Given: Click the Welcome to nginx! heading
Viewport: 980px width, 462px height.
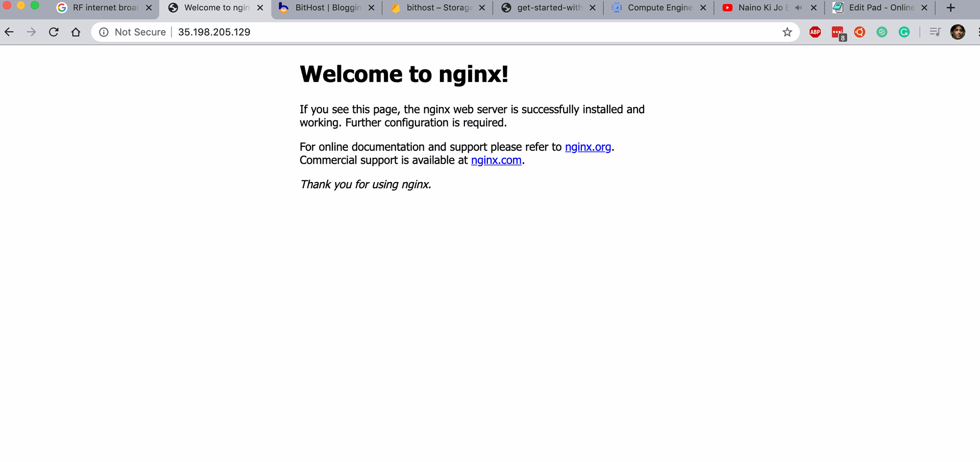Looking at the screenshot, I should 404,74.
